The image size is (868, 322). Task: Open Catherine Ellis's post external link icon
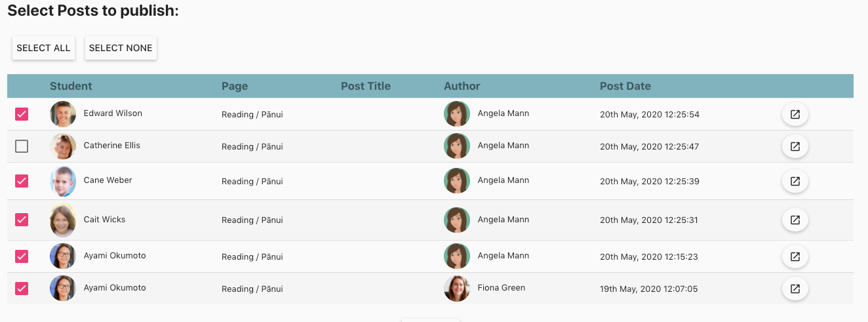pyautogui.click(x=795, y=146)
